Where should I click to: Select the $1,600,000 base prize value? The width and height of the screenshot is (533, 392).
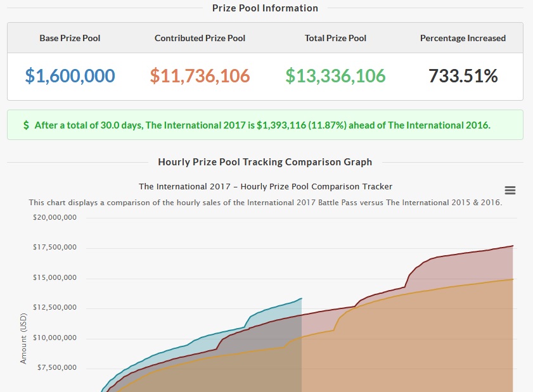click(x=70, y=76)
